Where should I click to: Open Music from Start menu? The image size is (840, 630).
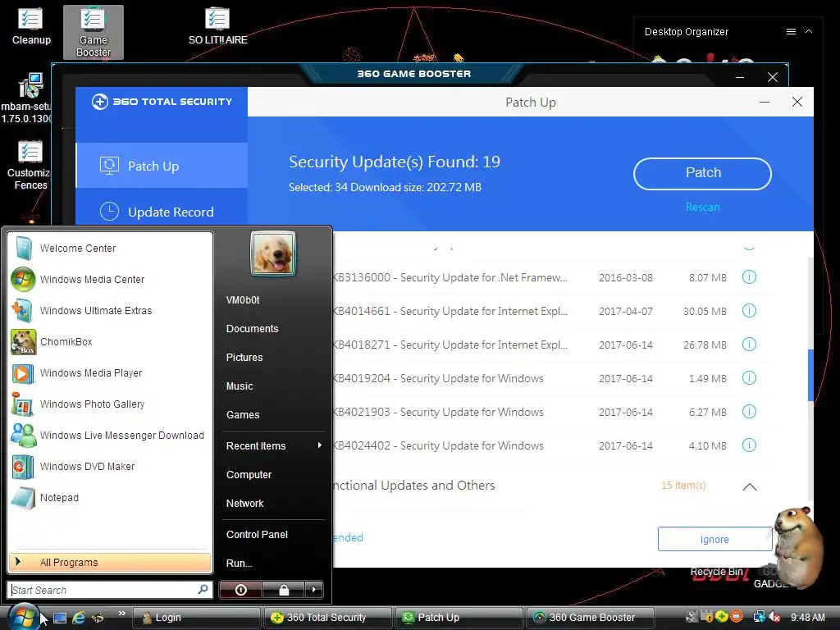click(240, 386)
